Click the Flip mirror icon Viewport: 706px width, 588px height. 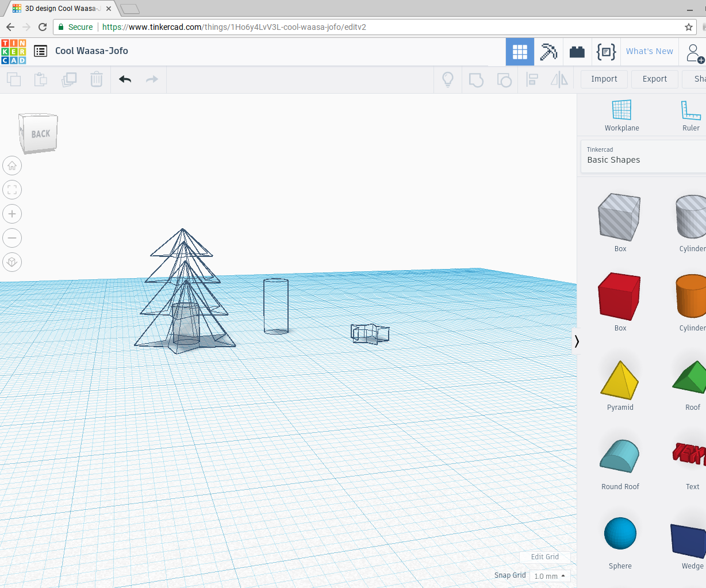[x=559, y=79]
